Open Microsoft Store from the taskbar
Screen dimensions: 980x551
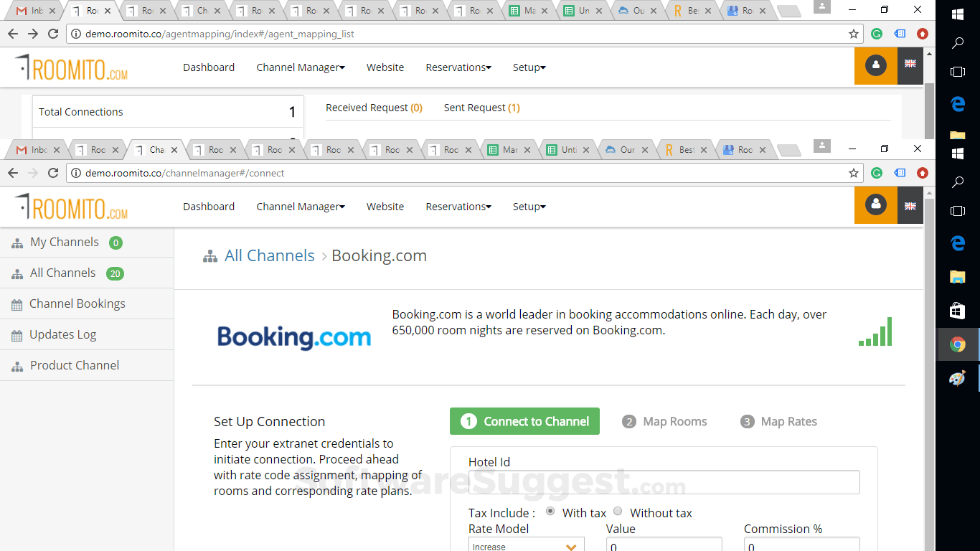pos(957,311)
